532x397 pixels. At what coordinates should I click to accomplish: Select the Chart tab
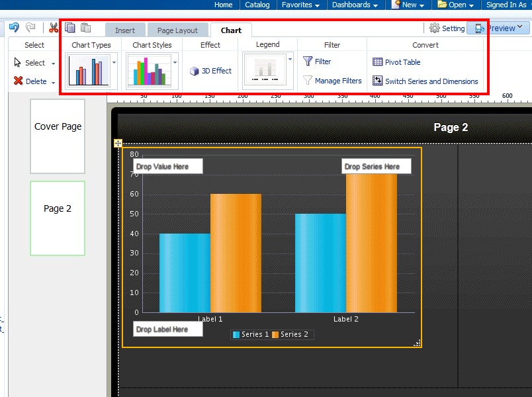click(x=231, y=30)
